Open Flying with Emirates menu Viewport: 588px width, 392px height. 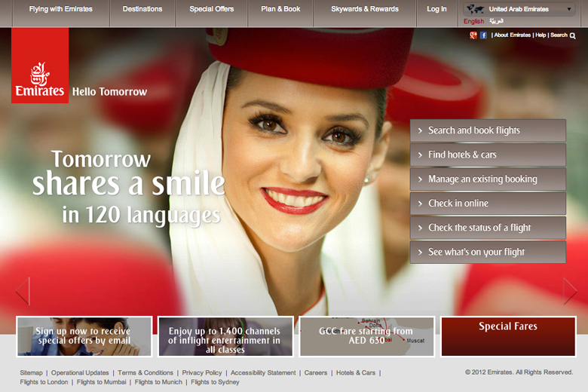point(61,9)
